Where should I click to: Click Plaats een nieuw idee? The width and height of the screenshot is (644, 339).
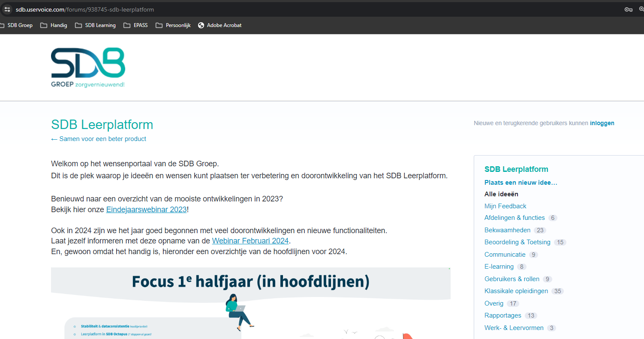[521, 183]
